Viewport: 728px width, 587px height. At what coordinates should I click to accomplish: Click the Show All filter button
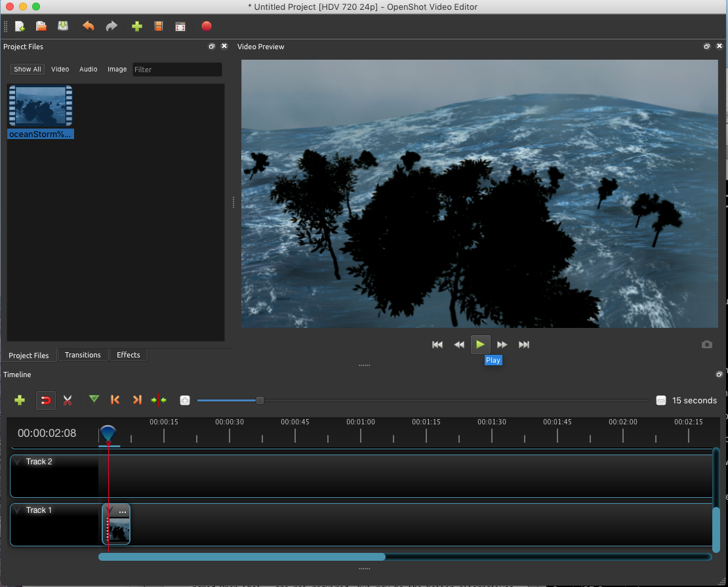(x=27, y=69)
